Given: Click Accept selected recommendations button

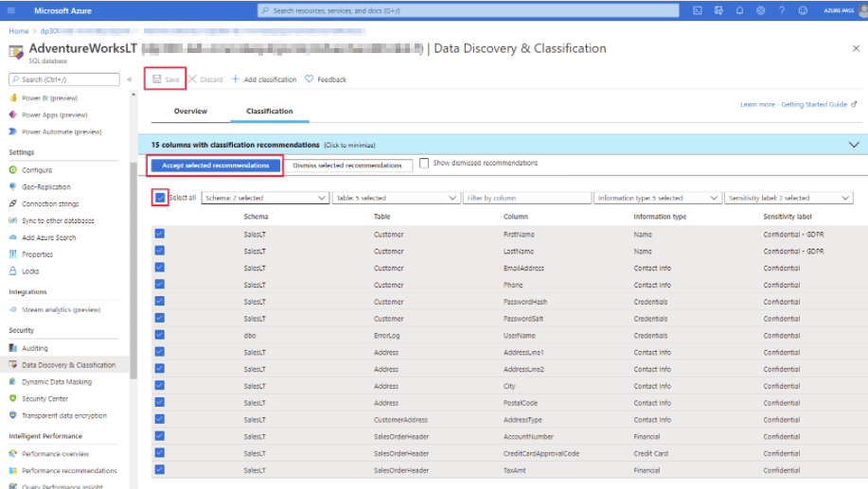Looking at the screenshot, I should click(x=217, y=166).
